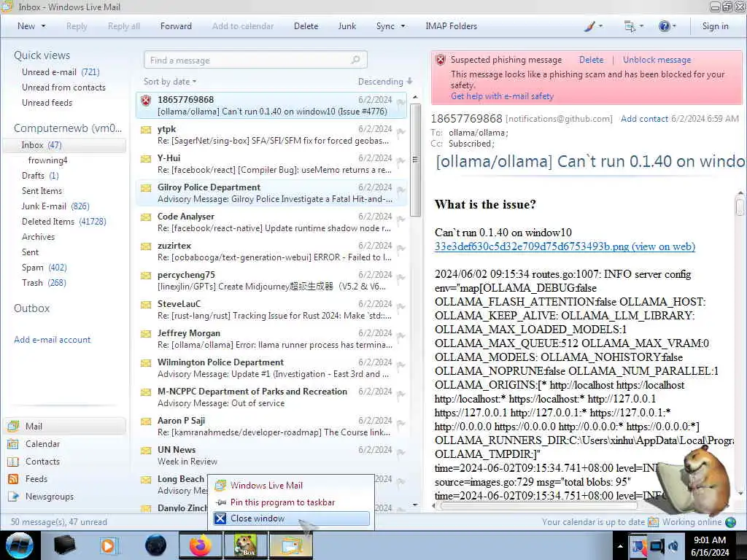Click Delete link in phishing banner

point(591,60)
